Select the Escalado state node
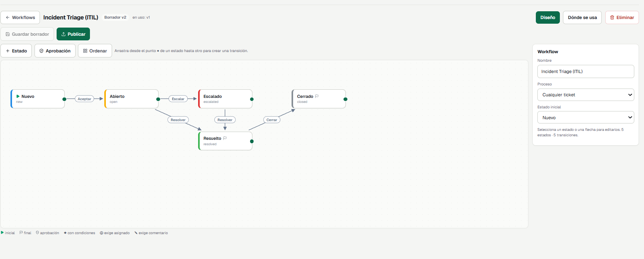Viewport: 644px width, 259px height. 225,99
